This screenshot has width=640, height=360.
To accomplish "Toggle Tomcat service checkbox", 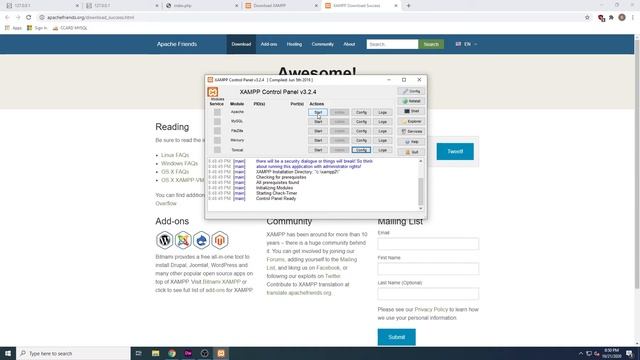I will tap(217, 150).
